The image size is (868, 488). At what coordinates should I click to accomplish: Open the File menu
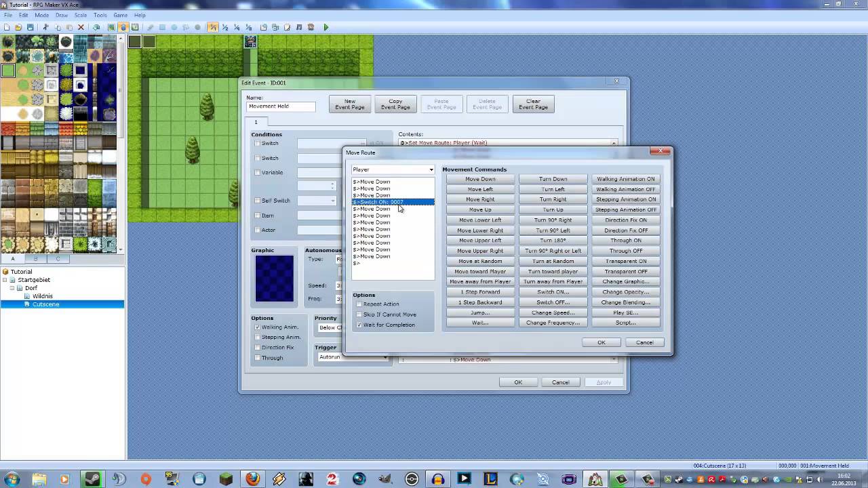point(8,15)
